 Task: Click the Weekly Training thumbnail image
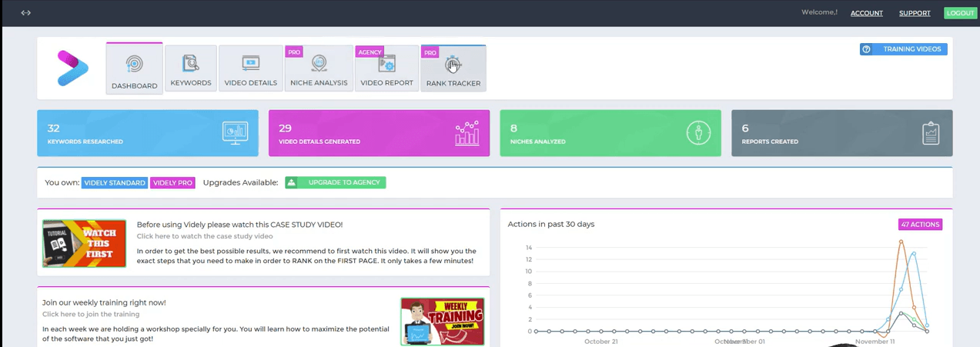(442, 321)
